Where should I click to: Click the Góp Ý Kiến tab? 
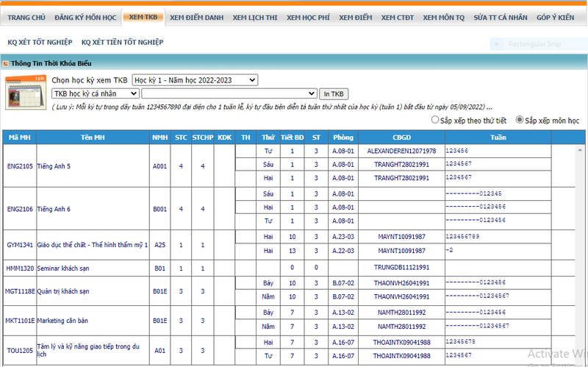click(x=557, y=17)
